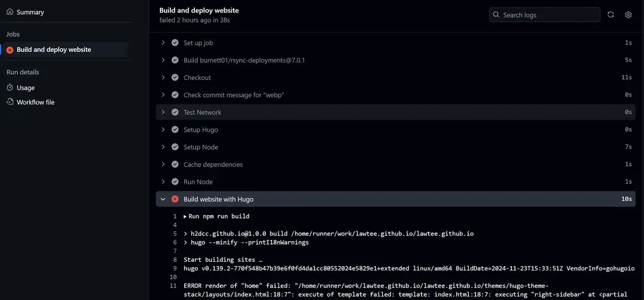The image size is (644, 300).
Task: Click the Summary home icon
Action: 10,12
